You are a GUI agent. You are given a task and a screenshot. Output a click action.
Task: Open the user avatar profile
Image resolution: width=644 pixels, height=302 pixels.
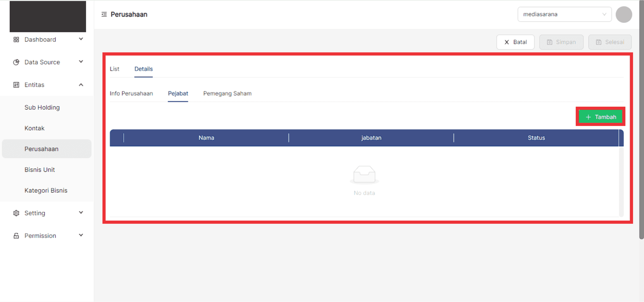[x=623, y=15]
